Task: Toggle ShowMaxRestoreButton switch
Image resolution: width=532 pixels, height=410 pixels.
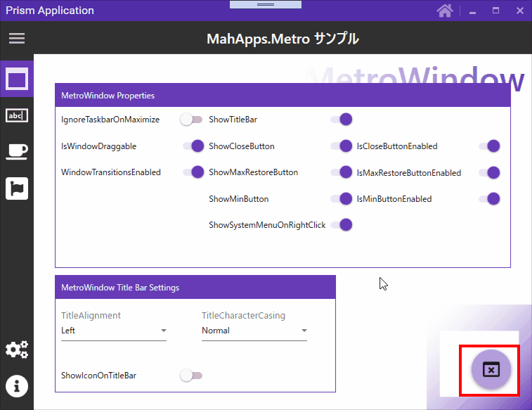Action: tap(342, 172)
